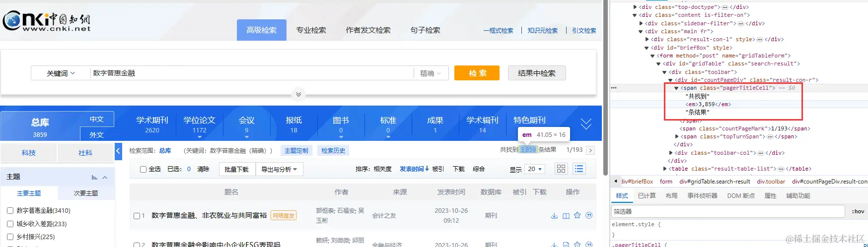This screenshot has height=247, width=868.
Task: Open the topic chart visualization icon
Action: 94,177
